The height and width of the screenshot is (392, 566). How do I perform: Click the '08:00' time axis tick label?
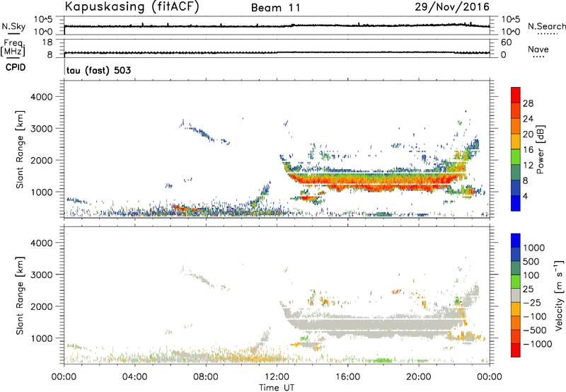tap(206, 377)
